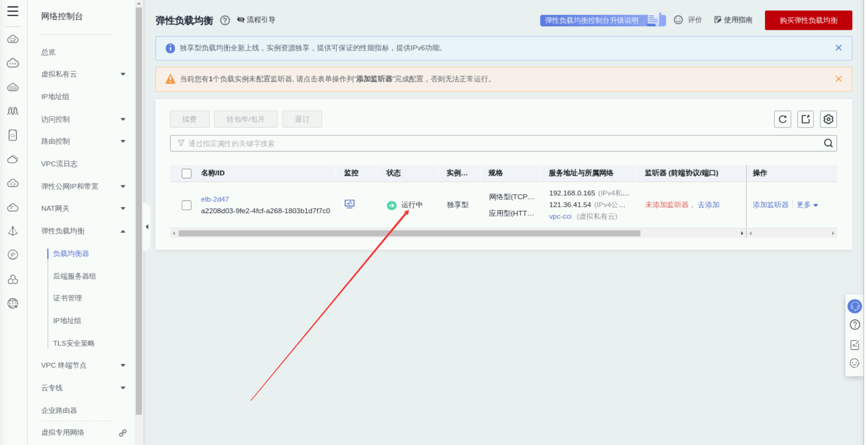Expand 访问控制 menu

pyautogui.click(x=123, y=119)
